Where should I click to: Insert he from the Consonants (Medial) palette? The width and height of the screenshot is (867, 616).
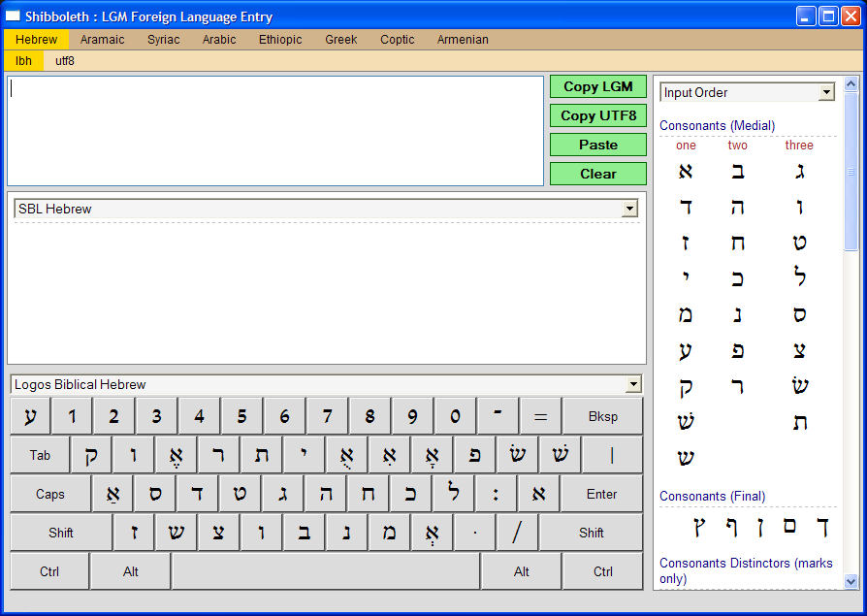coord(738,208)
